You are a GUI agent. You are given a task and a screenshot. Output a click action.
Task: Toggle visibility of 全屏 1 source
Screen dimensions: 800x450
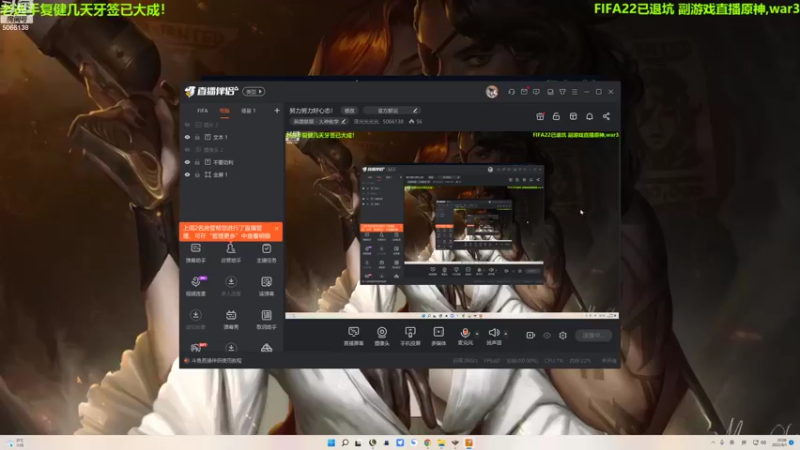(x=187, y=174)
